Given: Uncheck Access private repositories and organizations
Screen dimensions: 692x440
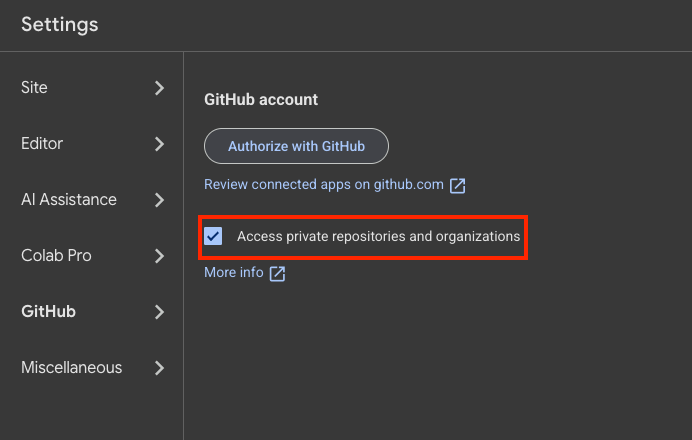Looking at the screenshot, I should tap(213, 236).
